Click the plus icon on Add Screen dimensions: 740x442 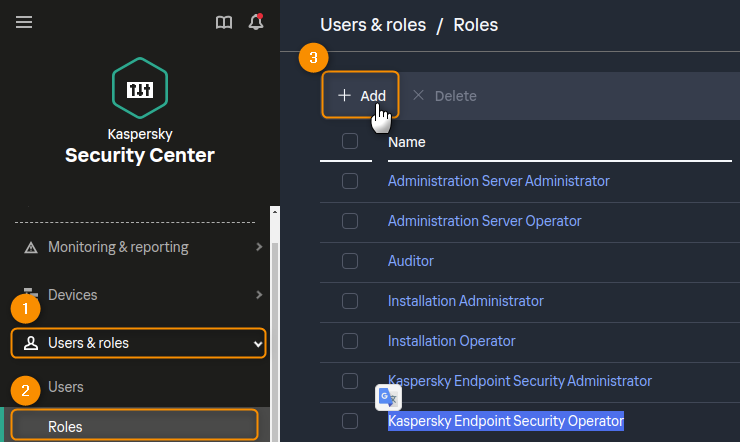[x=344, y=95]
